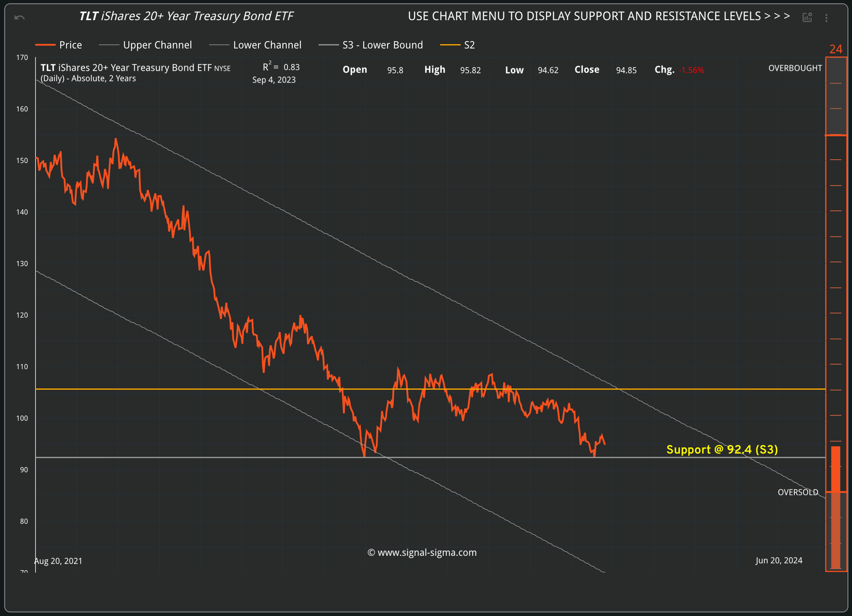Click the OVERSOLD label
Image resolution: width=852 pixels, height=616 pixels.
pyautogui.click(x=798, y=492)
